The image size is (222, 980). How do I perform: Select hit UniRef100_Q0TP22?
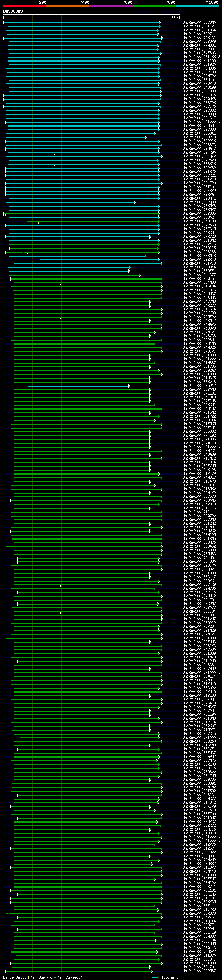(x=199, y=416)
